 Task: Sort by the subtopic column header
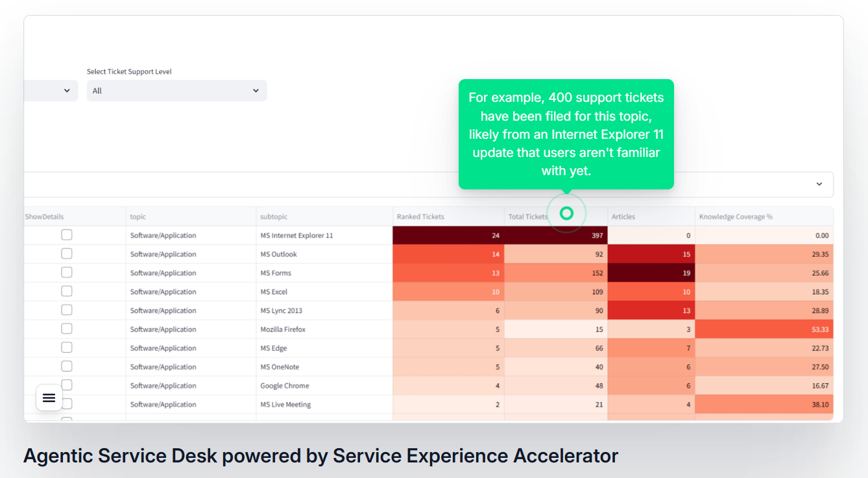coord(324,217)
